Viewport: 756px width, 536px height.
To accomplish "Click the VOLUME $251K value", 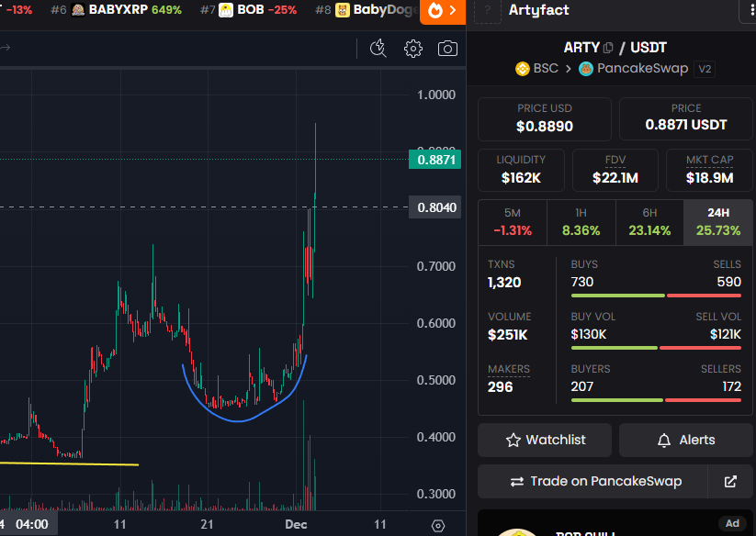I will point(508,335).
